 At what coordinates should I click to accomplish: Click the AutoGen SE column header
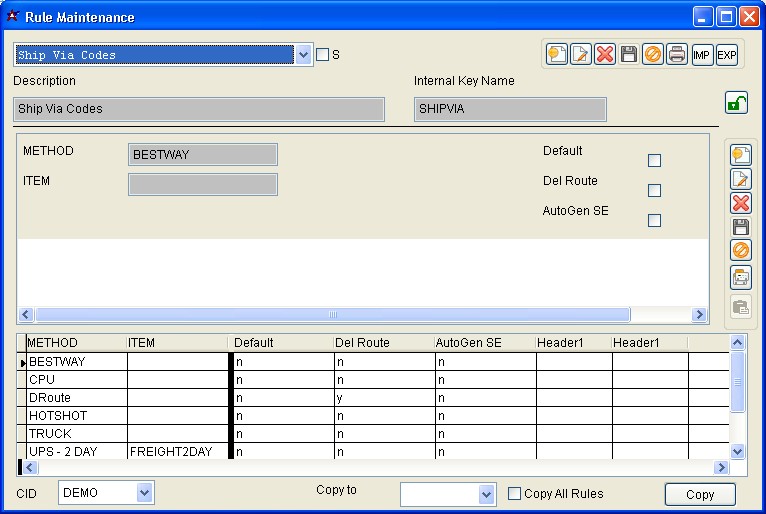(x=484, y=343)
